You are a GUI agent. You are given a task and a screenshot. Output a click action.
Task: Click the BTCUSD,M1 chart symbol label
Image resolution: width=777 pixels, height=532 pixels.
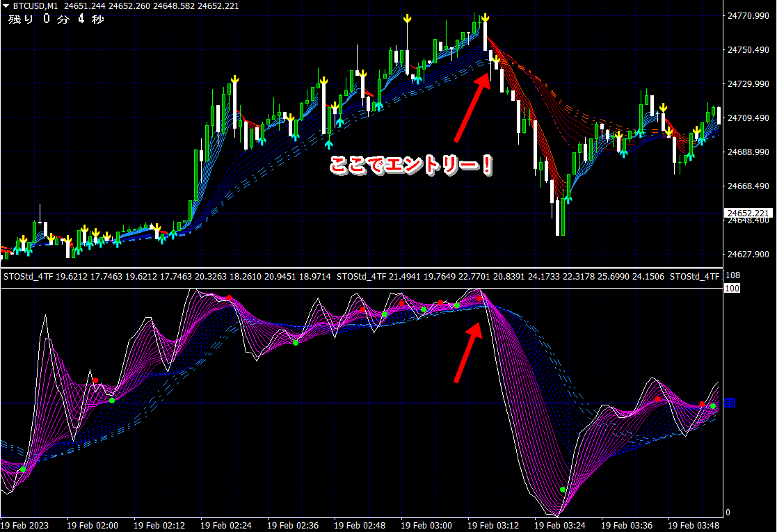35,6
